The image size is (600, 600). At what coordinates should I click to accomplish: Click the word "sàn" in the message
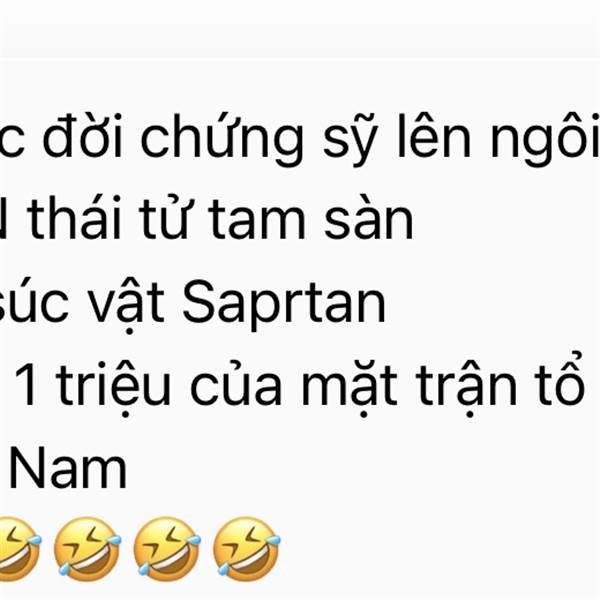pyautogui.click(x=368, y=218)
